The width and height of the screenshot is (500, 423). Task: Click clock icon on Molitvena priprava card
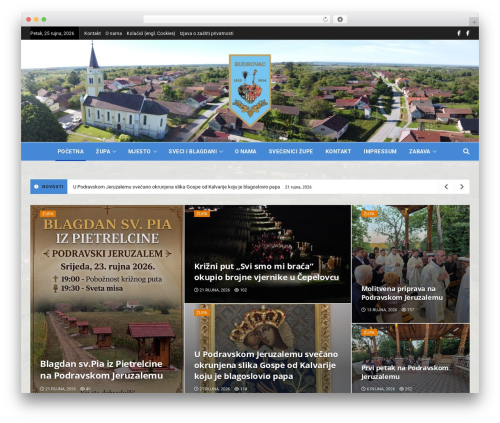click(363, 310)
